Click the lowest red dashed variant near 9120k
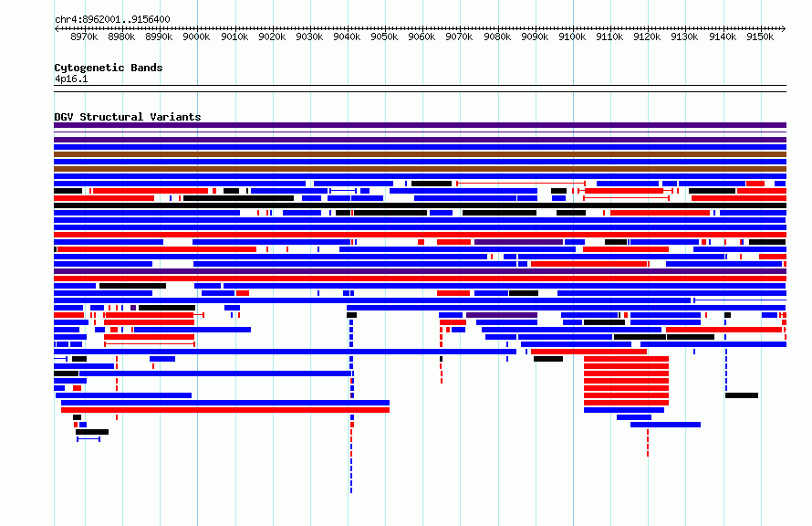812x526 pixels. [648, 454]
